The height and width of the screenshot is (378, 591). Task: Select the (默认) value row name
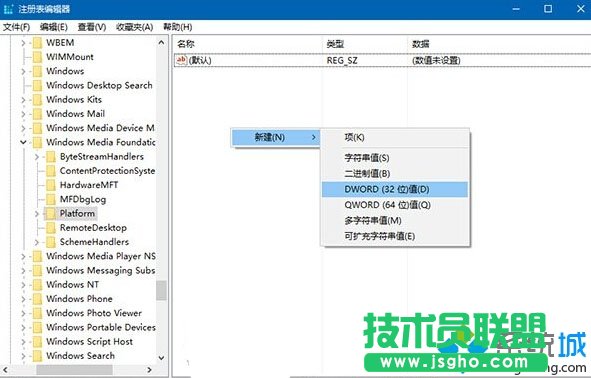pyautogui.click(x=200, y=60)
